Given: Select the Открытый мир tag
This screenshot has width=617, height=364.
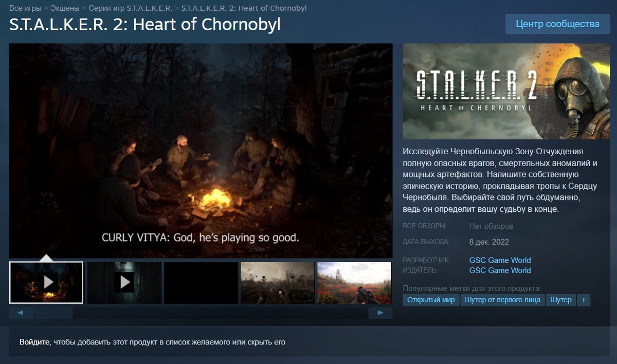Looking at the screenshot, I should point(431,300).
